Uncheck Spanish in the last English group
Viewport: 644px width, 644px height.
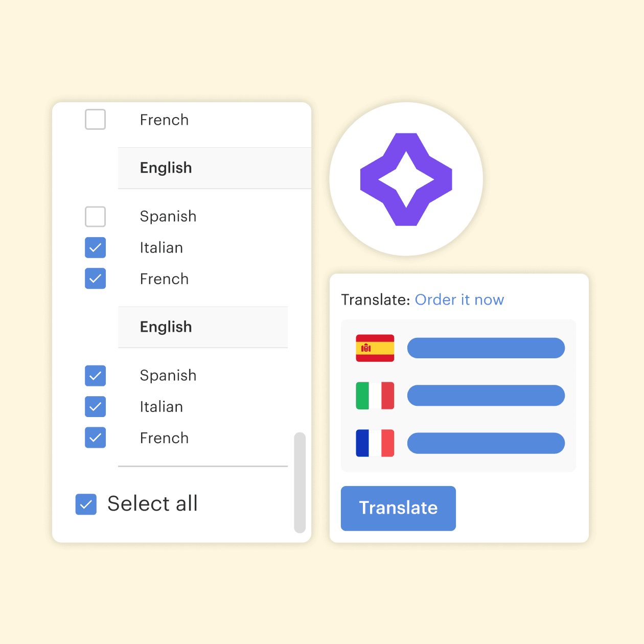[95, 376]
